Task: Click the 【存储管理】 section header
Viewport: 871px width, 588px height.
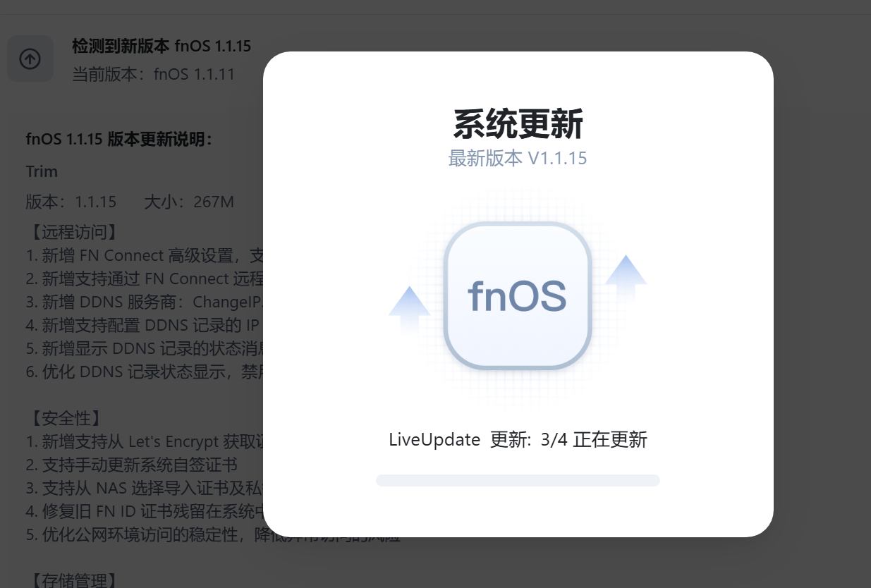Action: point(72,580)
